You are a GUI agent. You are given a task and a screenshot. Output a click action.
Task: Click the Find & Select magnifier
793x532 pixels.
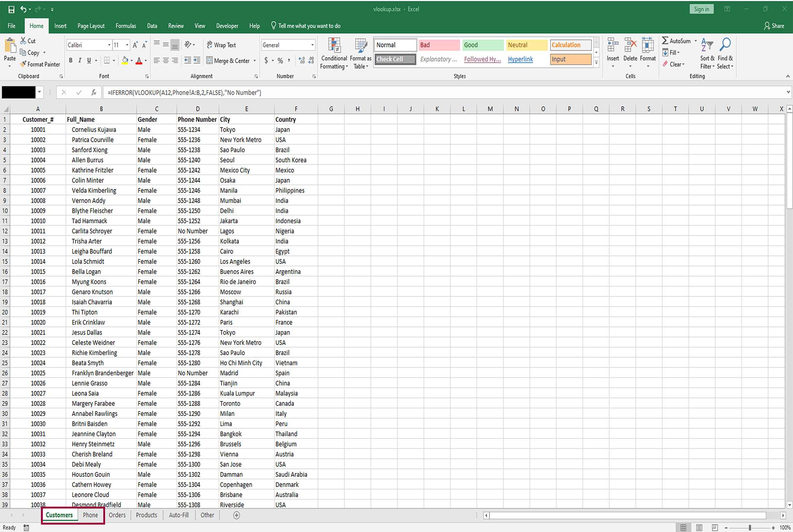(725, 45)
